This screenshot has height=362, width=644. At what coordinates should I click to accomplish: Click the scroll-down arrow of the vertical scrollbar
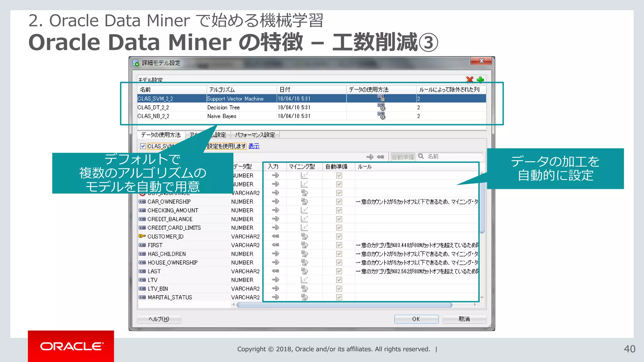[x=482, y=298]
